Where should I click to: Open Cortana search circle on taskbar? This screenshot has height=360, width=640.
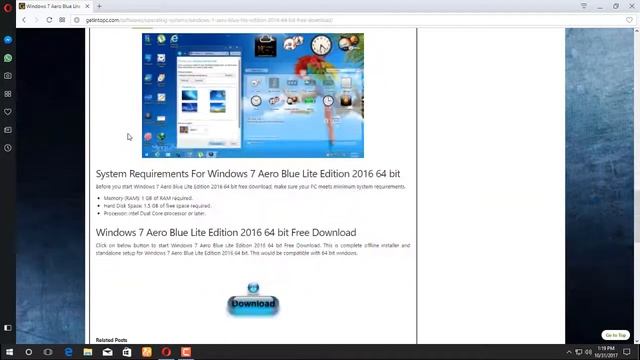tap(29, 352)
